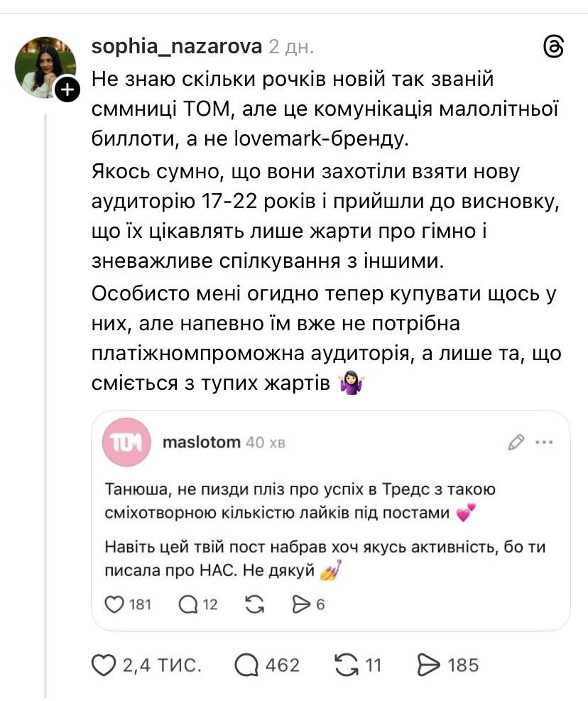This screenshot has height=701, width=588.
Task: Open maslotom profile via username
Action: 202,442
